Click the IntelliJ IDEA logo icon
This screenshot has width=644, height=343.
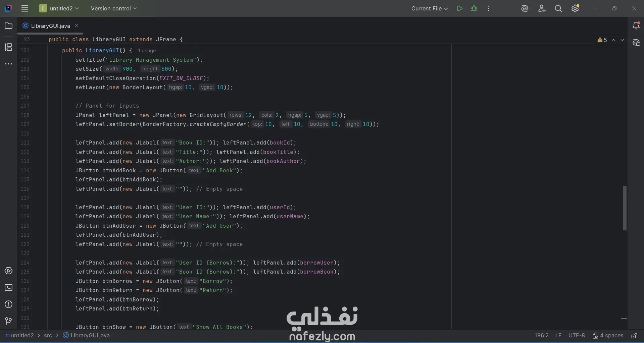point(8,8)
